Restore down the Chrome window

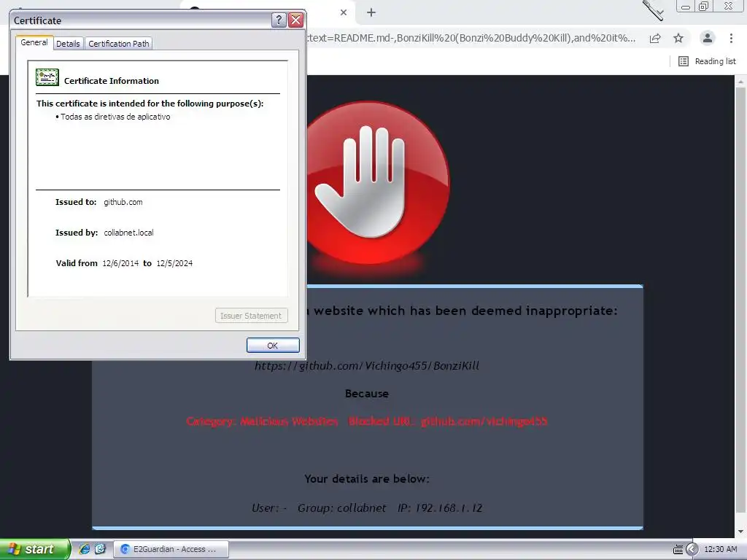pyautogui.click(x=703, y=7)
